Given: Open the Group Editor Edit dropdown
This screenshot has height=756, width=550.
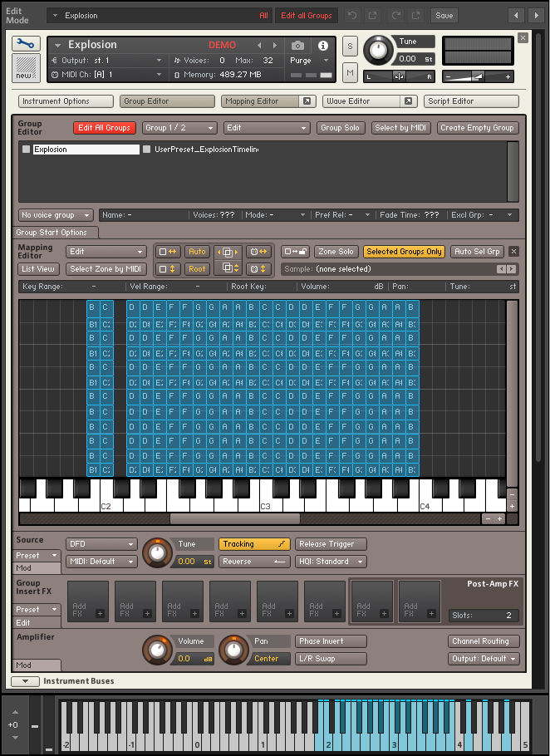Looking at the screenshot, I should point(267,128).
